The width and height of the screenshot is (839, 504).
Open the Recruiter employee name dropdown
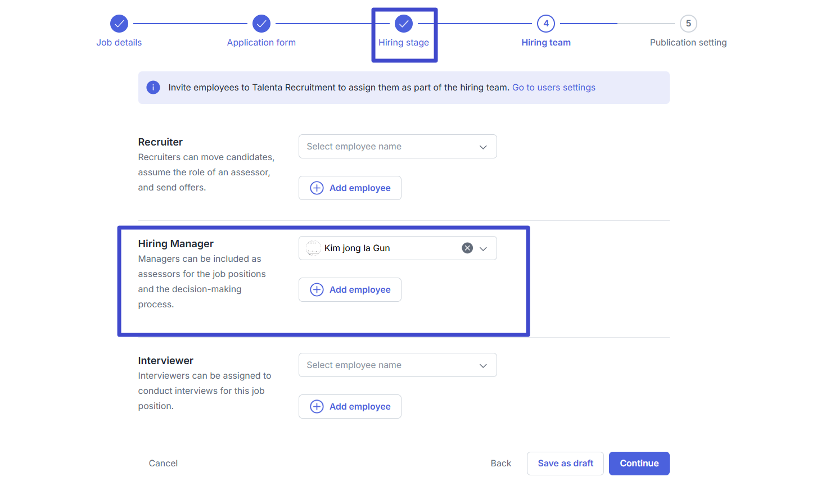tap(397, 147)
